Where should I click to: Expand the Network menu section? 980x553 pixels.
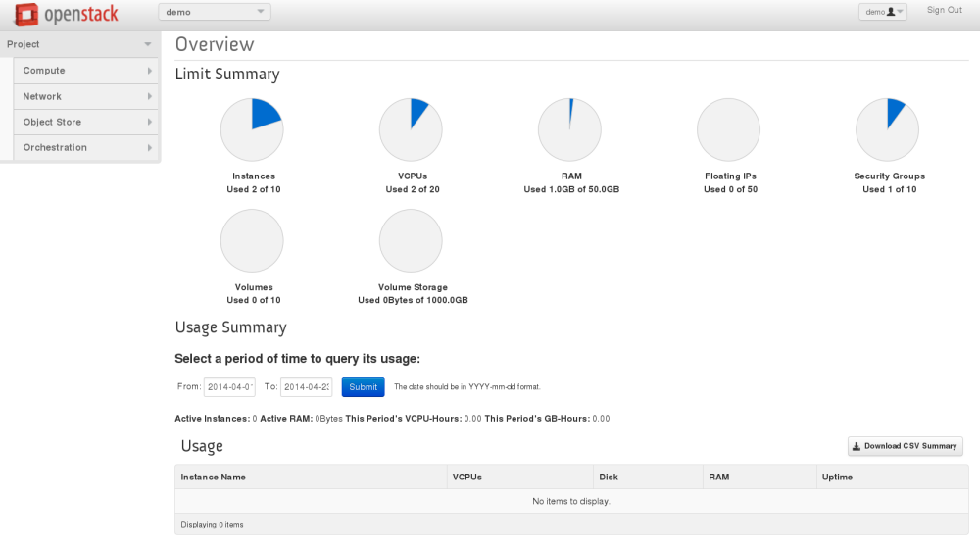(87, 96)
